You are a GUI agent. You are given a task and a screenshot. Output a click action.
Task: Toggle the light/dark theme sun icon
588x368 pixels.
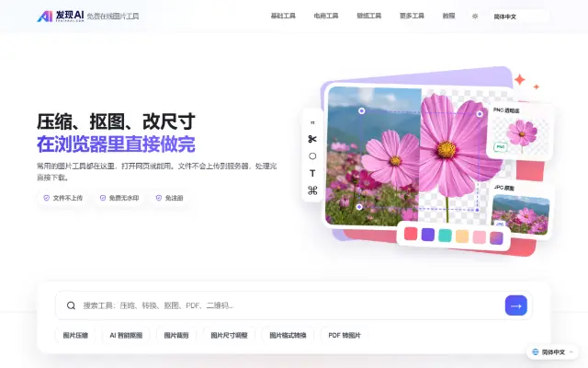(x=475, y=17)
